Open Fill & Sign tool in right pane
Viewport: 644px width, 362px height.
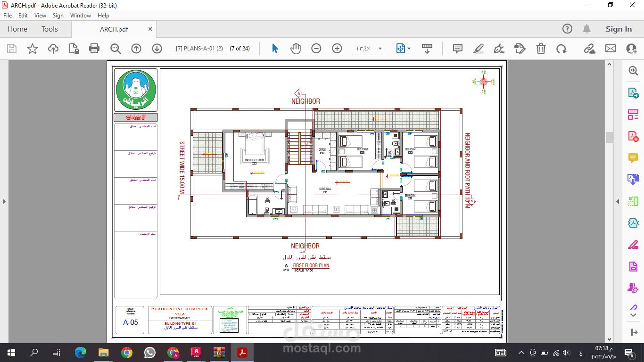pos(633,245)
